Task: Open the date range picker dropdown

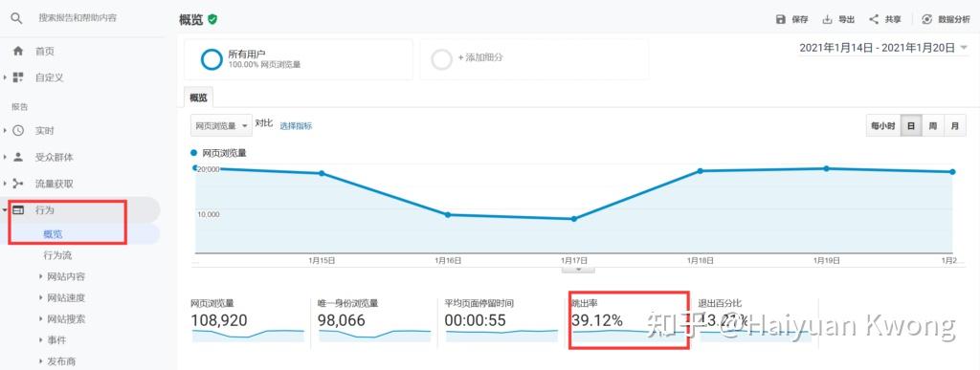Action: coord(883,48)
